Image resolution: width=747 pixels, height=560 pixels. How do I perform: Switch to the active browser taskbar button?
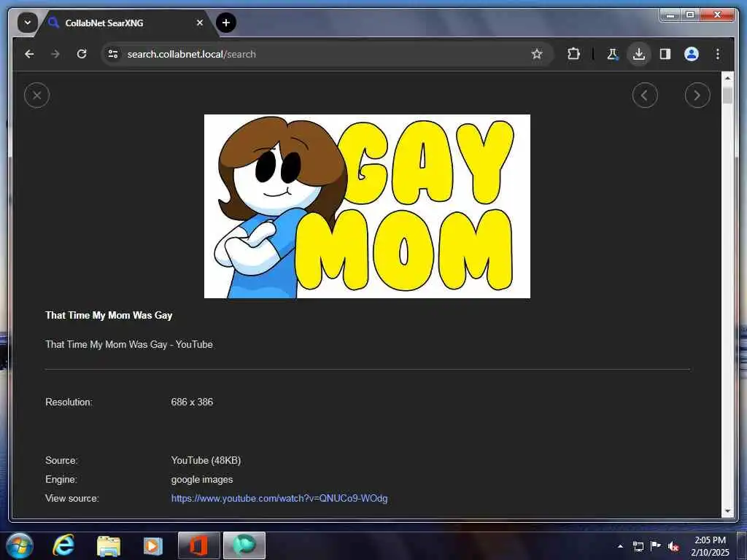pos(244,545)
